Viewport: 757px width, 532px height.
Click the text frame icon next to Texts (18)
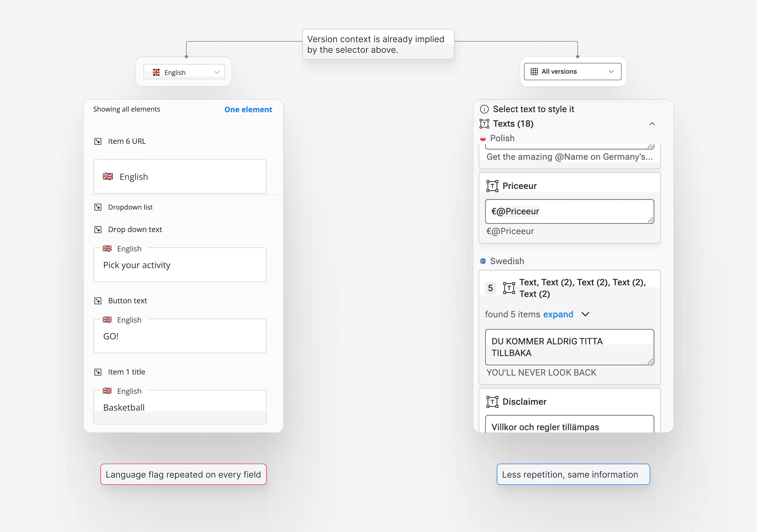484,124
